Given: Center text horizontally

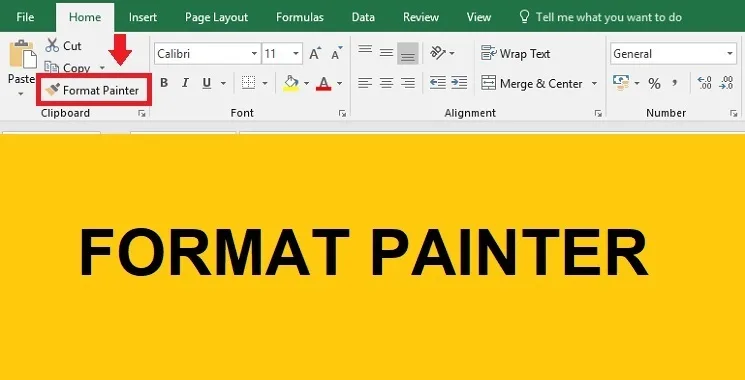Looking at the screenshot, I should pos(386,84).
